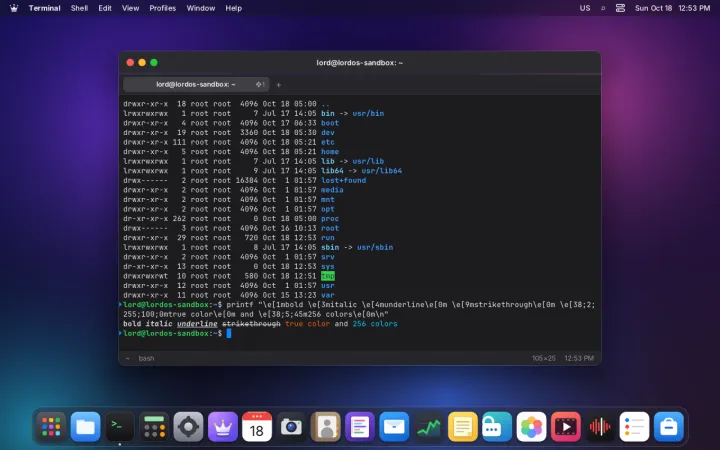Open the Reminders list icon in dock
Screen dimensions: 720x450
pos(634,427)
